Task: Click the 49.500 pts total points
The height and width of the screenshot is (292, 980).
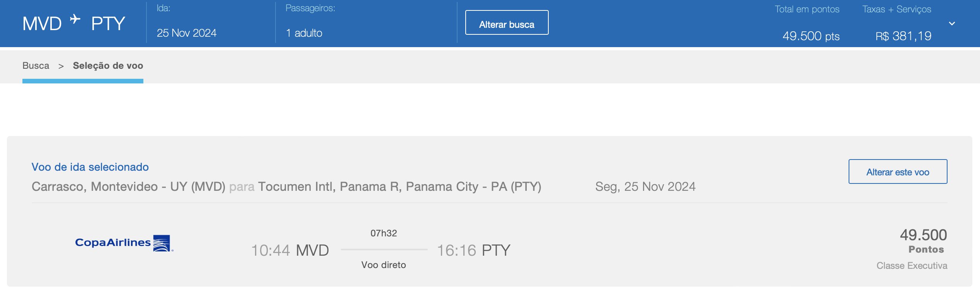Action: coord(811,36)
